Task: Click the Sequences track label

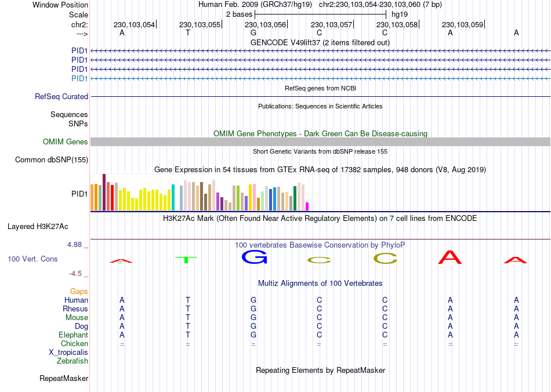Action: point(69,114)
